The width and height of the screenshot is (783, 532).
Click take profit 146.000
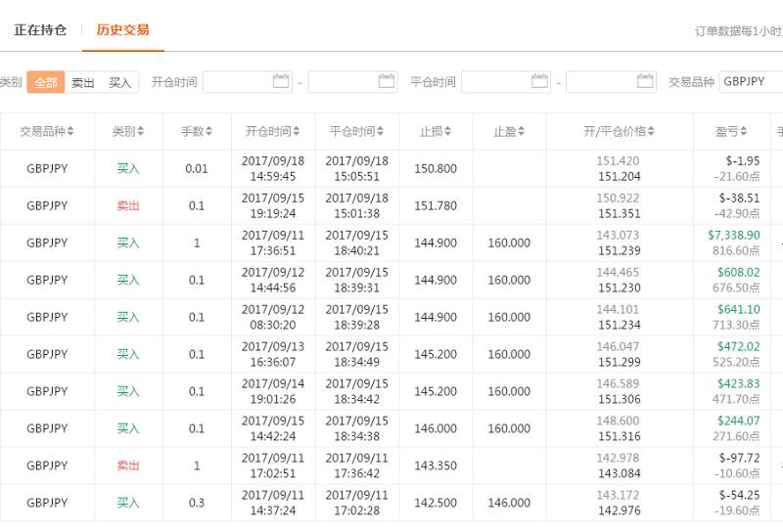[x=509, y=503]
